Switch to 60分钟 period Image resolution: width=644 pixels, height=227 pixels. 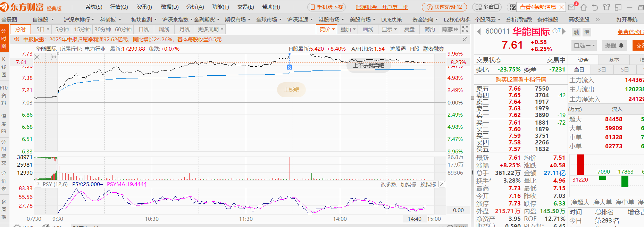(123, 30)
